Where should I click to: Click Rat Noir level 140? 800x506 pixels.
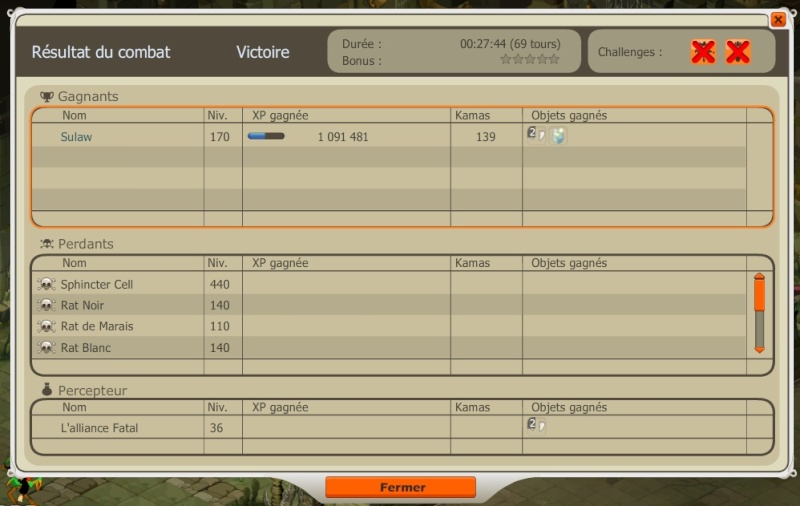220,306
